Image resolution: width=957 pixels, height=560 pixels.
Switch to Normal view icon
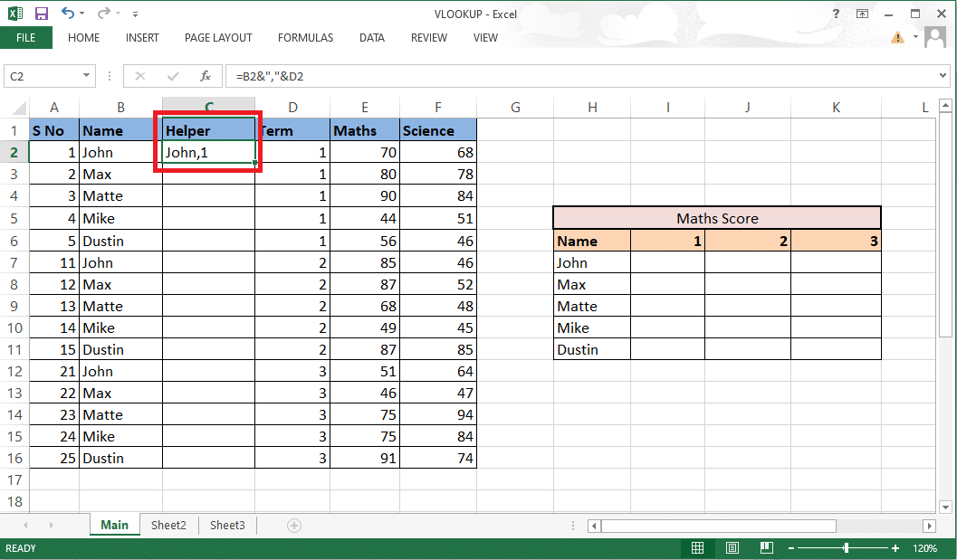(x=697, y=548)
